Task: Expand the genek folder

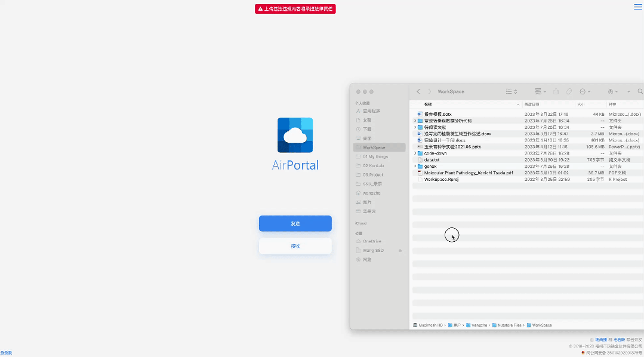Action: 415,166
